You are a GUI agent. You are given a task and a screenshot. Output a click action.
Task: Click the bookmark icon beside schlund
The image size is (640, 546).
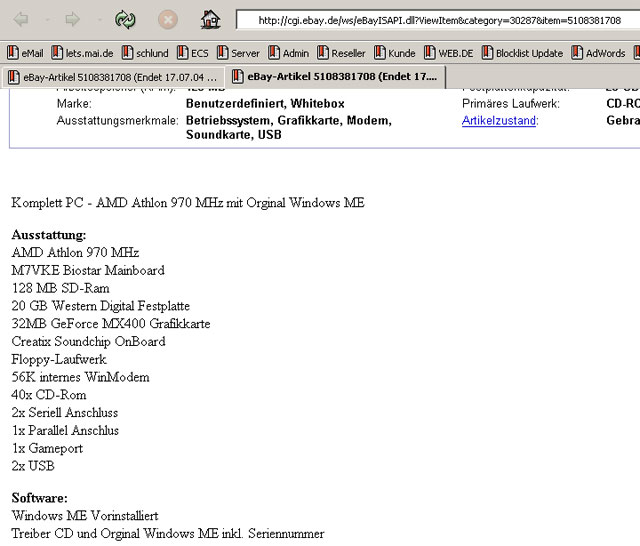(128, 53)
